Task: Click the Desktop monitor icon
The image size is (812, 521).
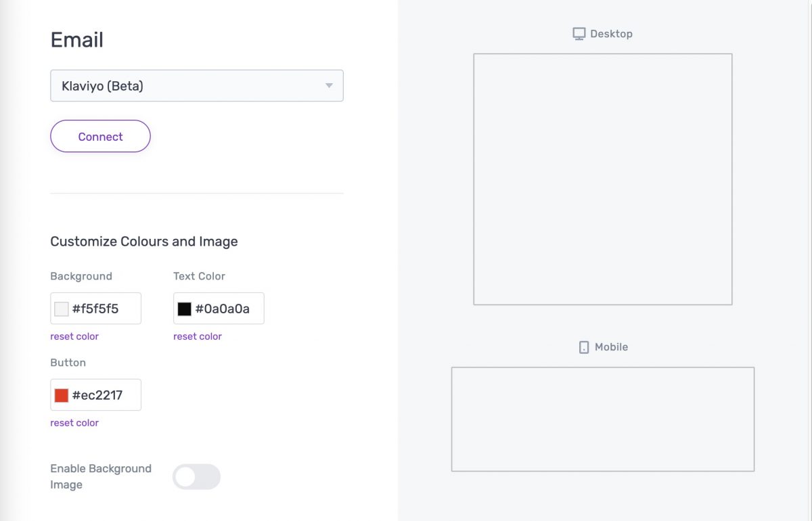Action: 579,34
